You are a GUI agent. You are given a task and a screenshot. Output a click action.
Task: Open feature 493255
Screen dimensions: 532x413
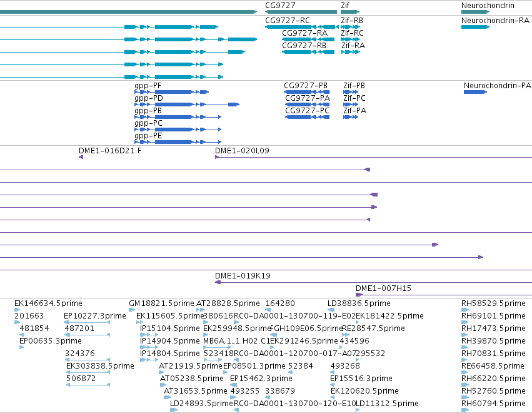244,391
